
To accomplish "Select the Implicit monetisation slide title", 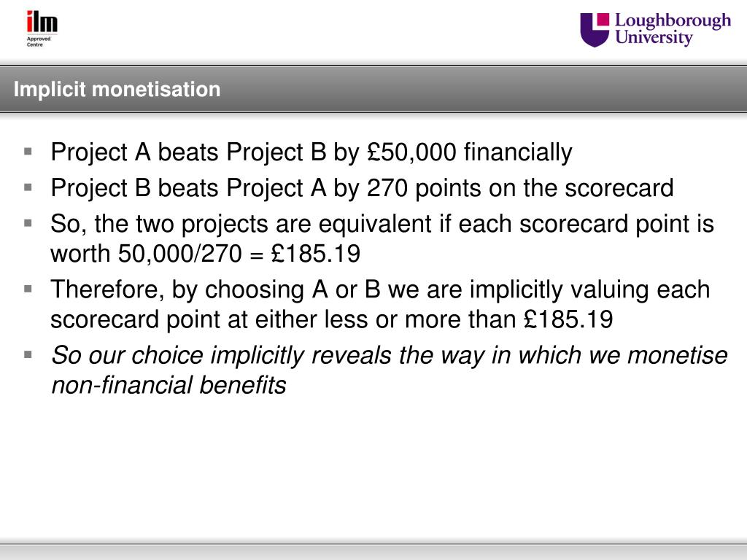I will [117, 89].
